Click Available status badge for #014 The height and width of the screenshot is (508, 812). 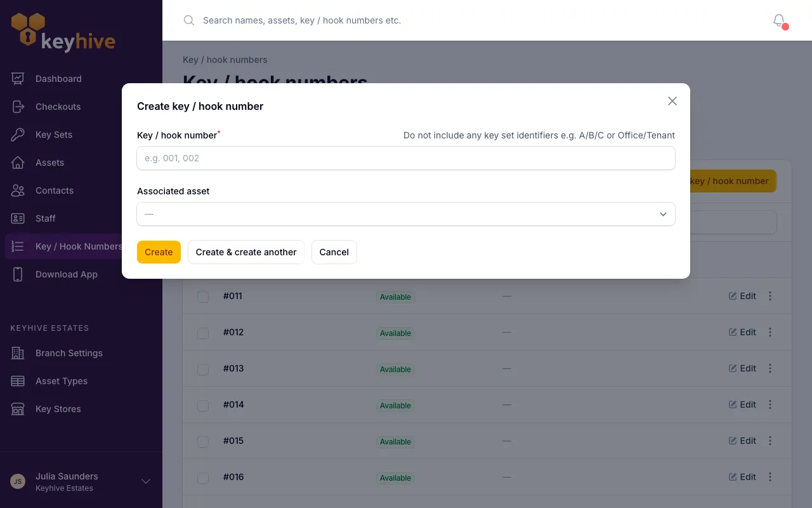395,405
